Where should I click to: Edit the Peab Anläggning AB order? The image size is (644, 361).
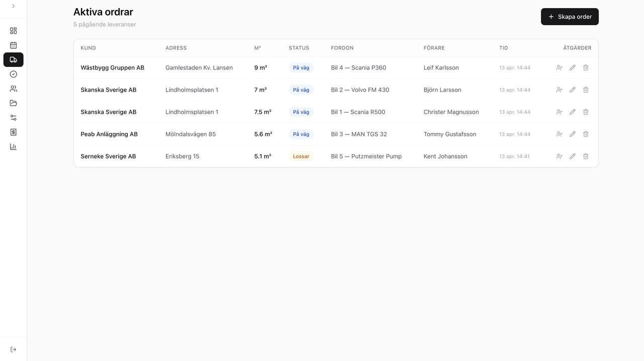click(x=573, y=134)
